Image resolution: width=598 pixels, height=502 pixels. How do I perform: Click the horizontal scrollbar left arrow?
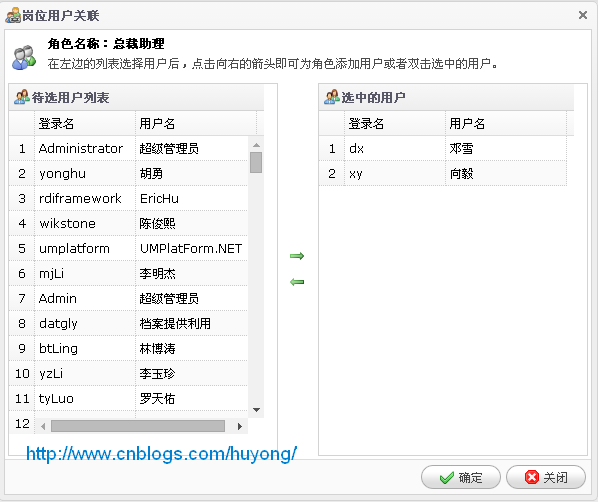(43, 426)
